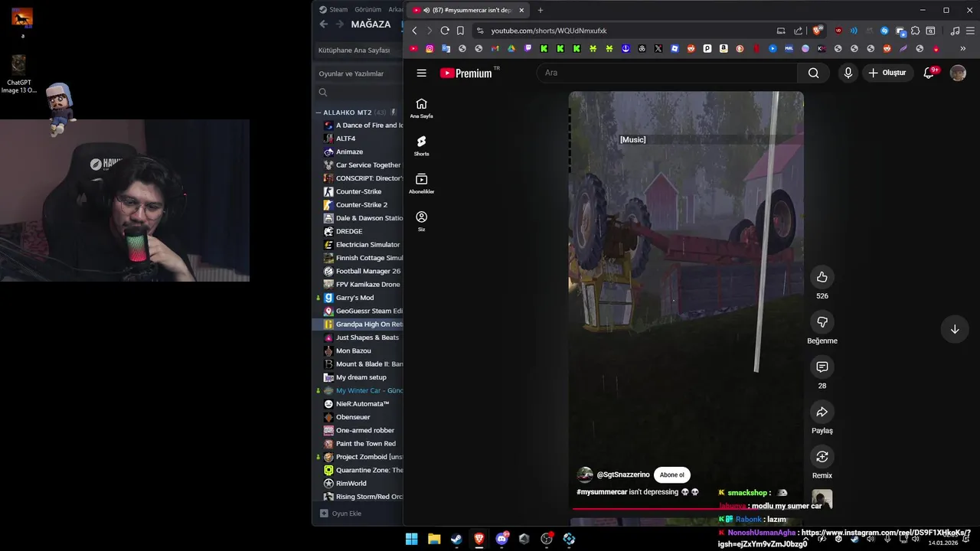Open the Gmail bookmark in bookmarks bar
This screenshot has width=980, height=551.
495,48
